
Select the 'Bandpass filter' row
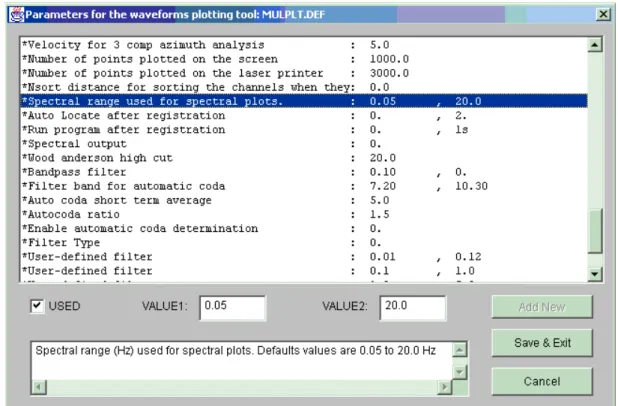click(304, 172)
